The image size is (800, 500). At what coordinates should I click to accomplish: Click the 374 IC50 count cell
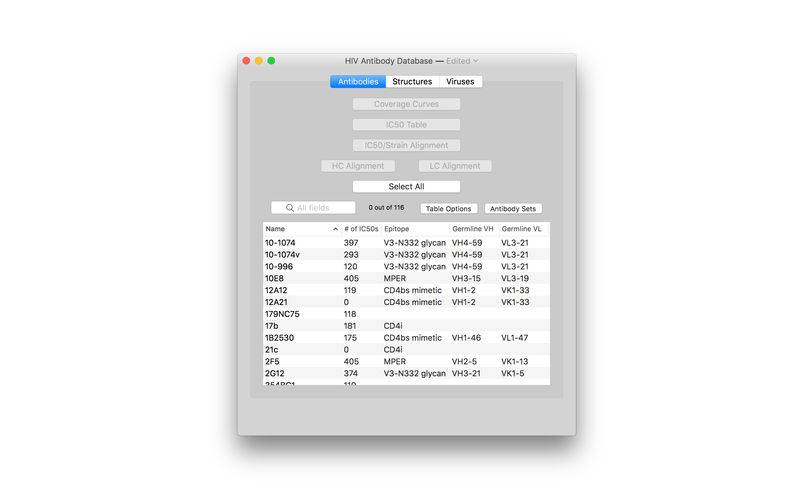pyautogui.click(x=351, y=373)
